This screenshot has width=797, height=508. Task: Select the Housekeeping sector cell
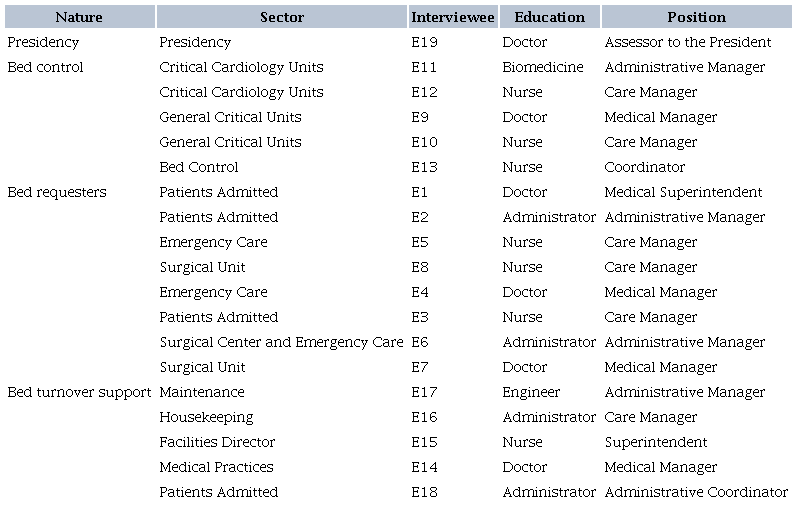[206, 417]
